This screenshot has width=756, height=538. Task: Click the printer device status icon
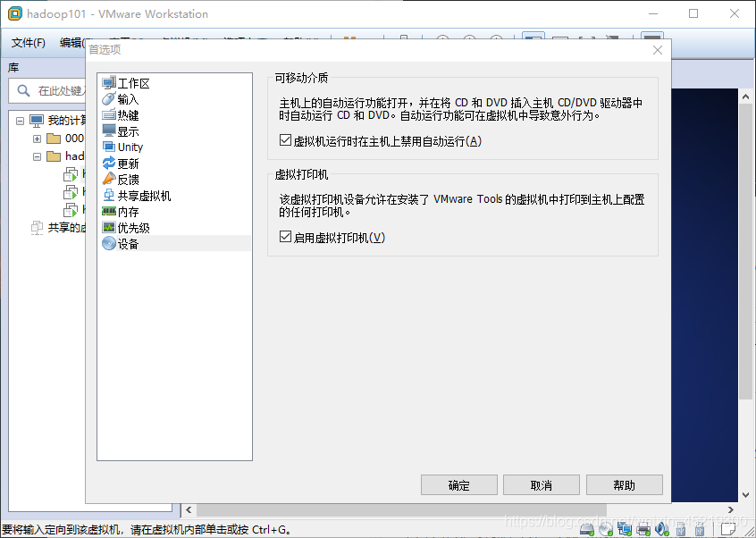click(643, 529)
